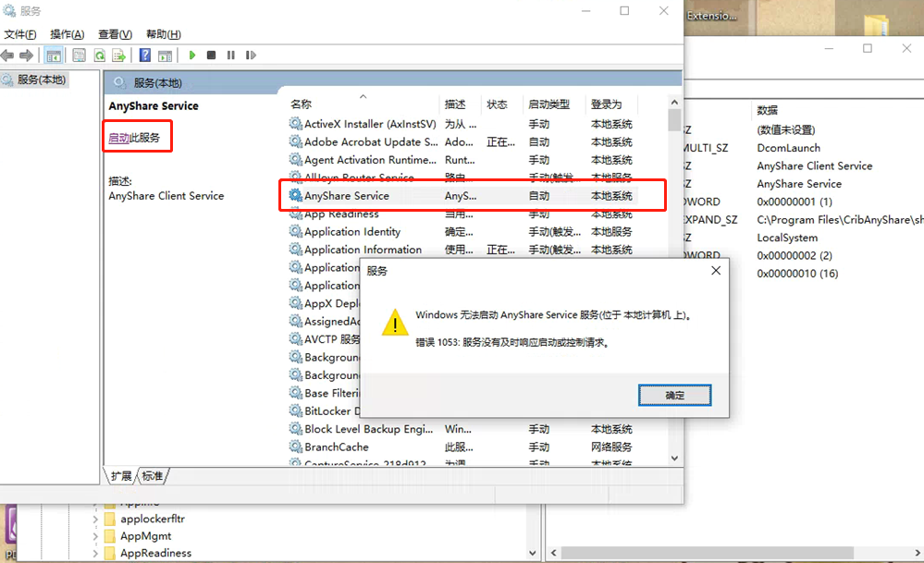Click the gear icon of BranchCache row
Screen dimensions: 924x563
click(295, 447)
